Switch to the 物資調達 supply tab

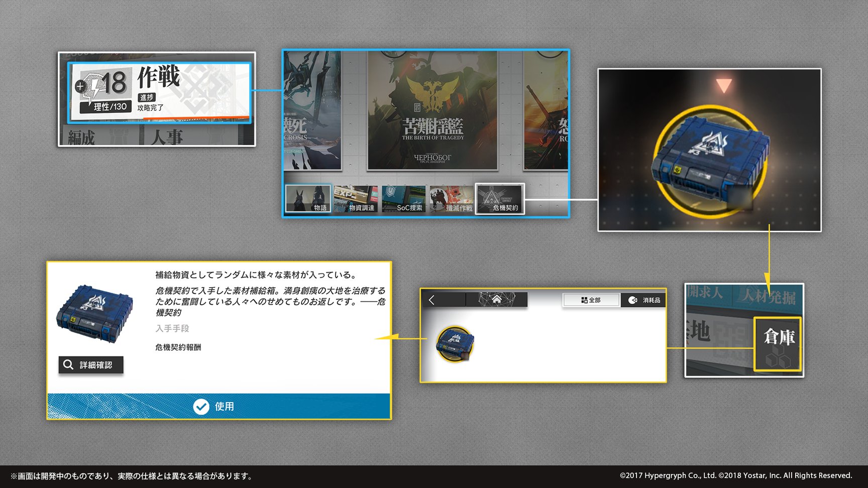356,198
